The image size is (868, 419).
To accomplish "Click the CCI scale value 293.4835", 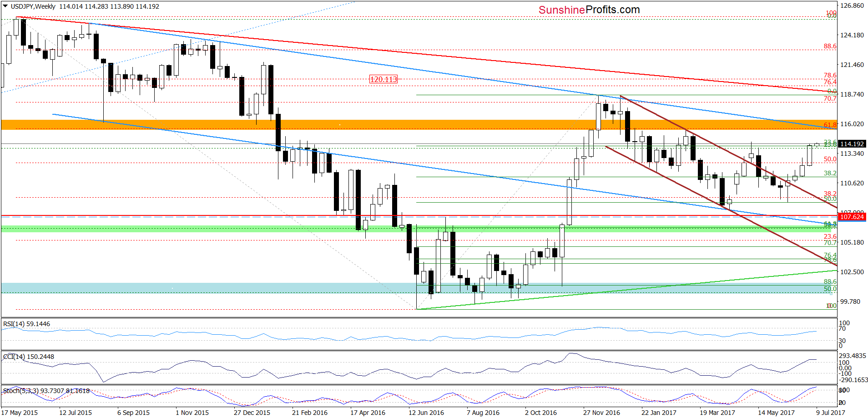I will point(853,356).
